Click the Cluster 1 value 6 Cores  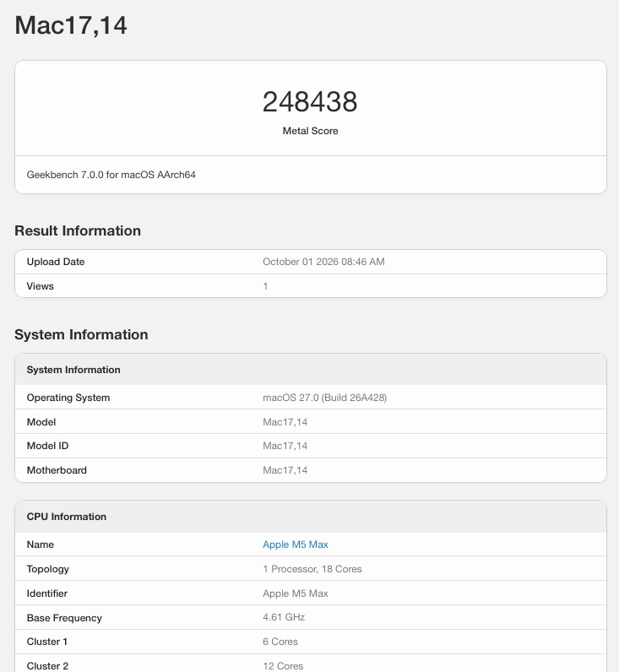tap(280, 642)
